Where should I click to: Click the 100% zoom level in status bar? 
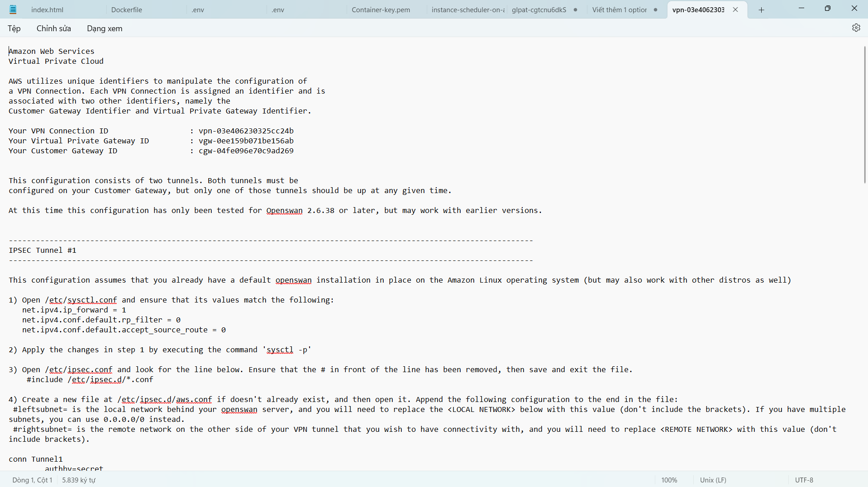pyautogui.click(x=669, y=480)
